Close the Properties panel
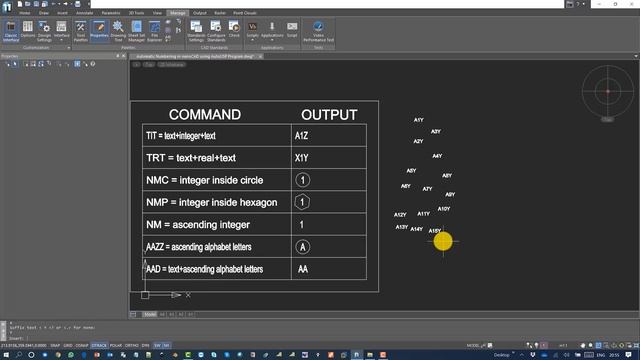Viewport: 640px width, 360px height. pos(124,56)
